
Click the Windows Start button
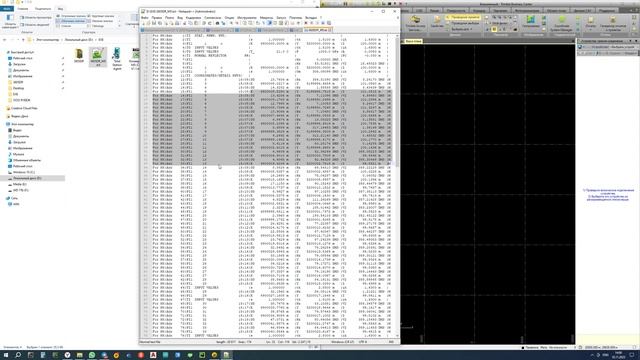click(x=6, y=355)
